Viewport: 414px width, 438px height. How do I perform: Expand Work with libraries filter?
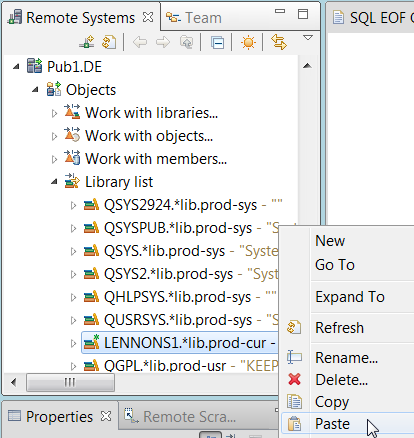pyautogui.click(x=54, y=113)
